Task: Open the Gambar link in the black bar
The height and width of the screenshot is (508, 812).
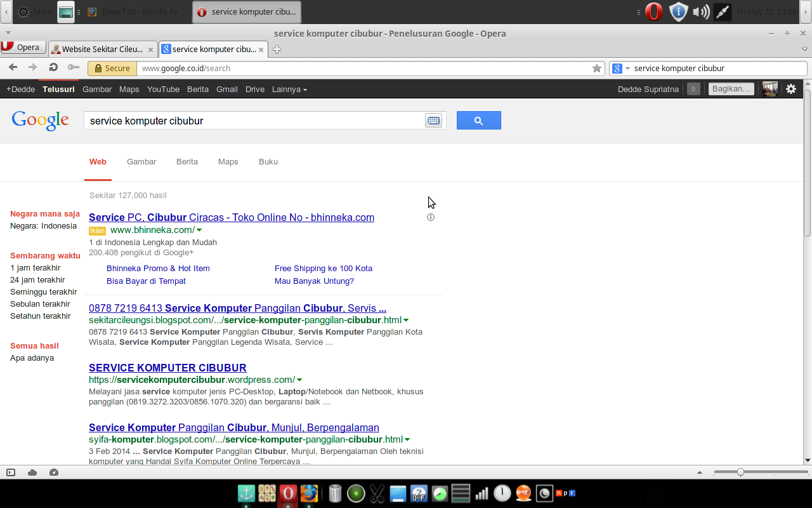Action: pos(97,89)
